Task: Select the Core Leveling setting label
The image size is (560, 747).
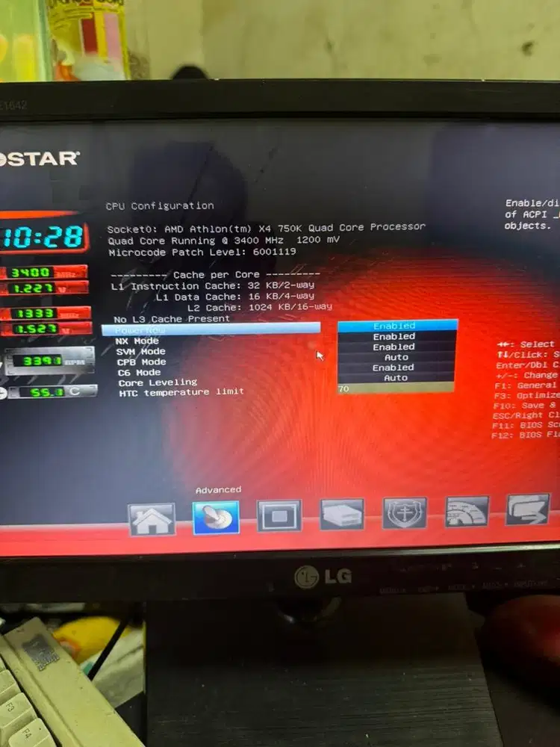Action: click(x=158, y=382)
